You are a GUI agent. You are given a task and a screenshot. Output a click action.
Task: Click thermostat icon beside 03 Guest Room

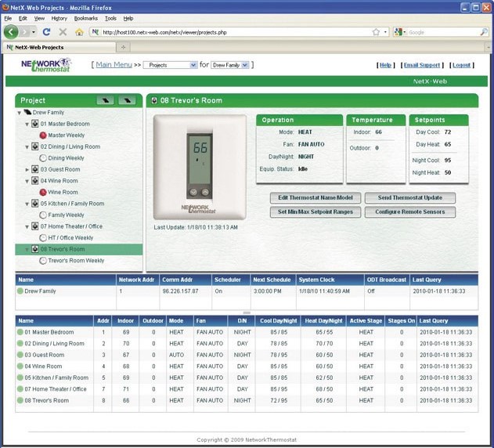point(35,169)
